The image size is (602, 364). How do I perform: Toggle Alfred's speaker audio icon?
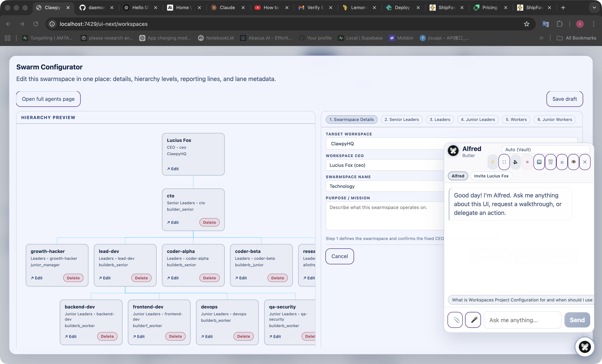coord(515,162)
